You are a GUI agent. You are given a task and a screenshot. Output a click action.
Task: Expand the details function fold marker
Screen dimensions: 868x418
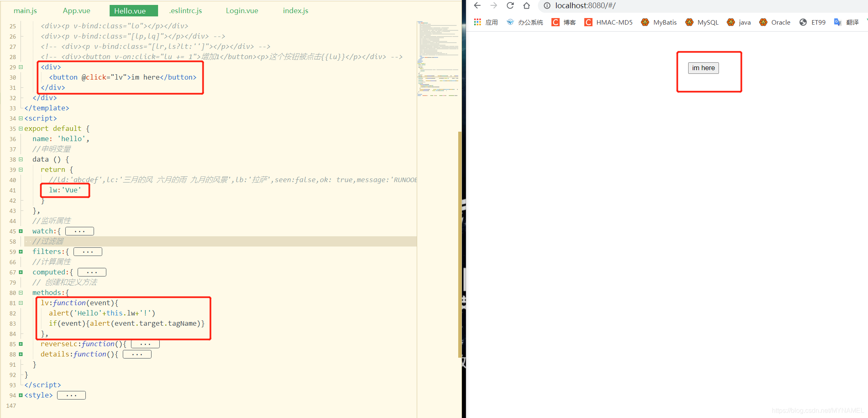[21, 354]
